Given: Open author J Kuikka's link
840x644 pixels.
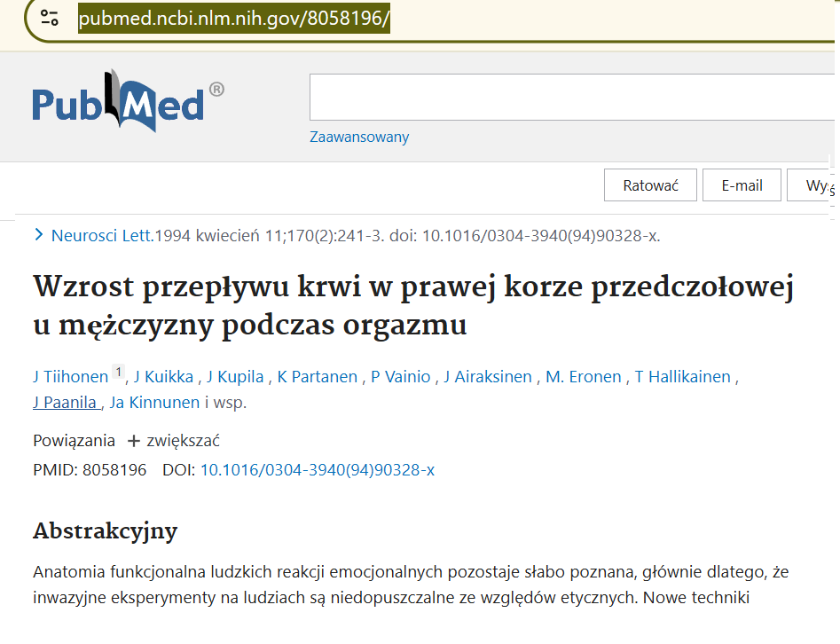Looking at the screenshot, I should click(163, 377).
